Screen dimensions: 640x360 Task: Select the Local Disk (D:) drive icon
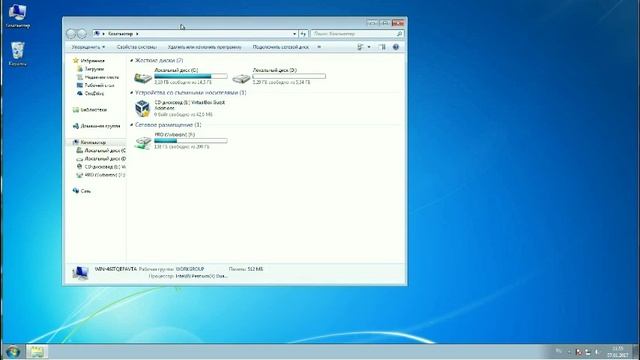(x=241, y=77)
